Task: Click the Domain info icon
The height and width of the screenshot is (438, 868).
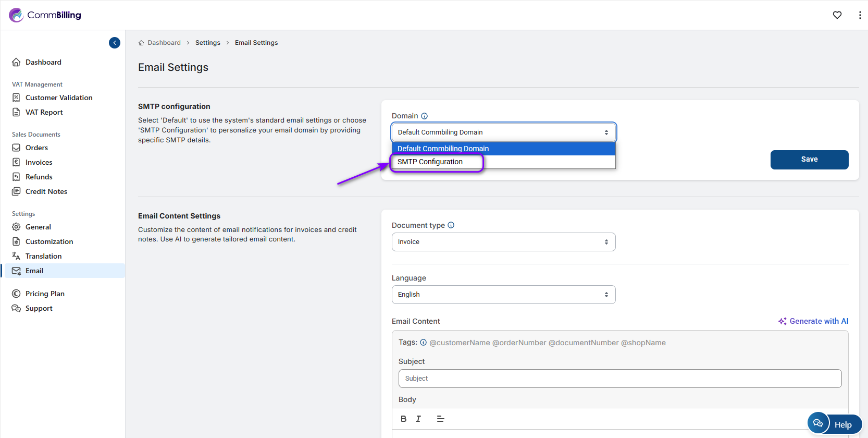Action: 424,116
